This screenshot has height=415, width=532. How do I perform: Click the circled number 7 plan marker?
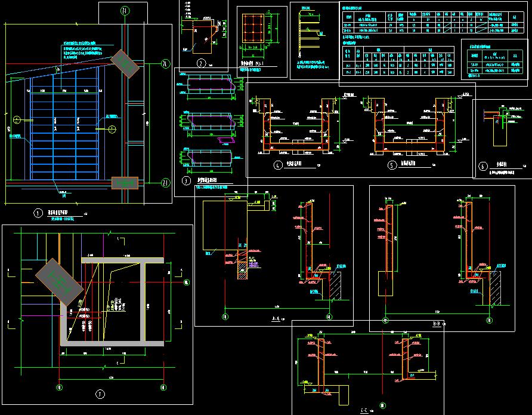(100, 392)
